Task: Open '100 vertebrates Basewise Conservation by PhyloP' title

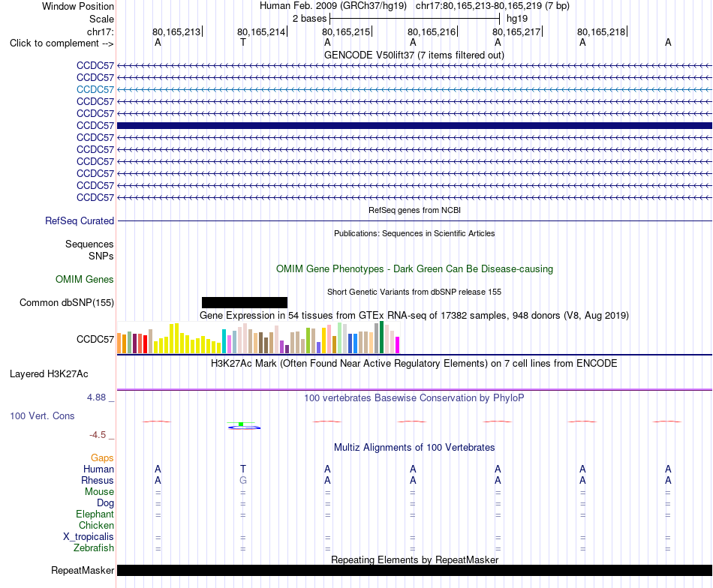Action: (414, 398)
